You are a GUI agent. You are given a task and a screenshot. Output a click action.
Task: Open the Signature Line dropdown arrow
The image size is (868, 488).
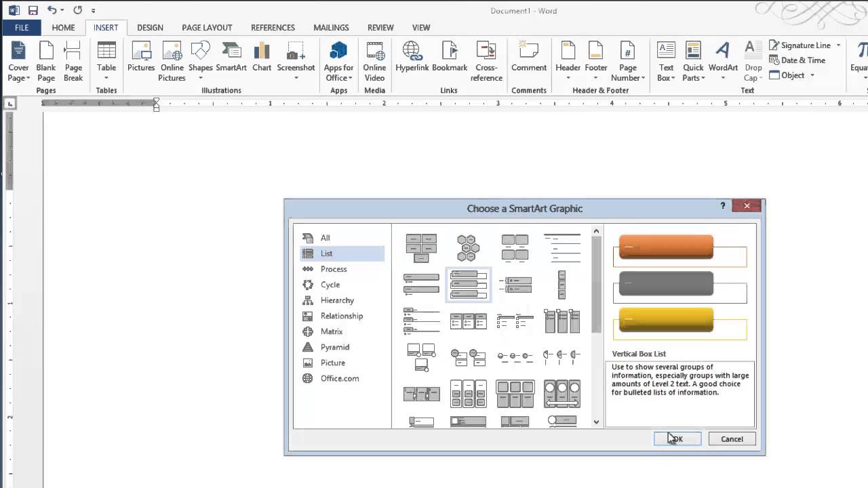838,45
